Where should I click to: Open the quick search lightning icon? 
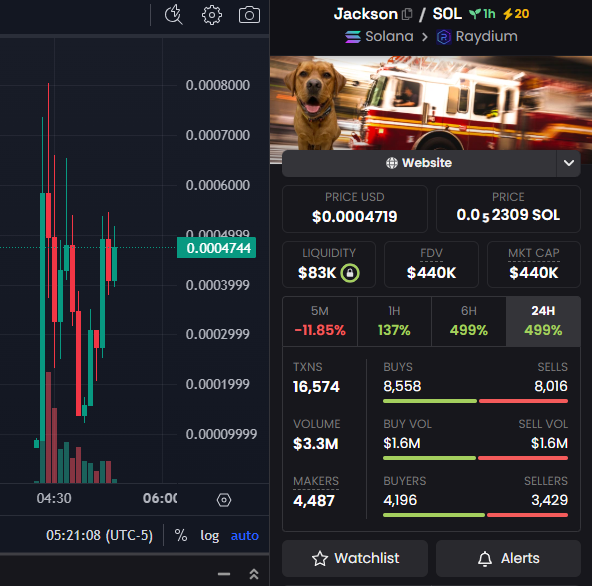coord(174,15)
